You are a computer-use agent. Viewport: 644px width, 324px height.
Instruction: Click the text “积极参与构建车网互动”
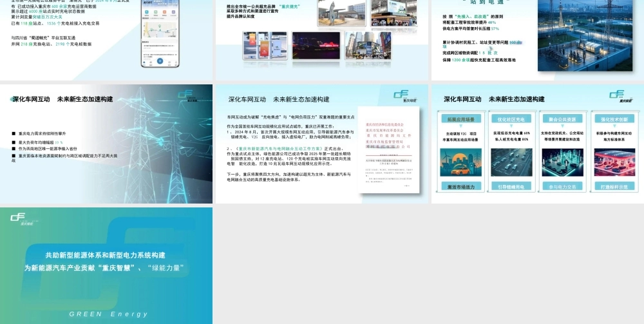coord(614,133)
